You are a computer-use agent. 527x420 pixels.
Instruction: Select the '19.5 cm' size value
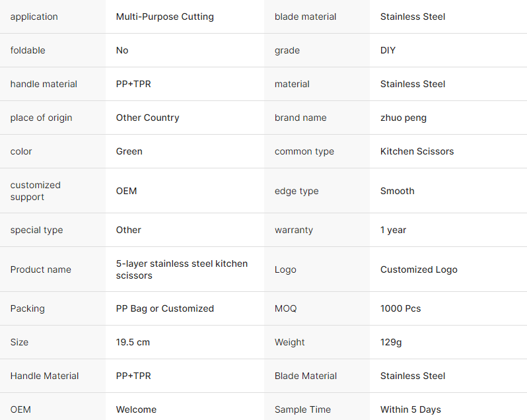(131, 342)
